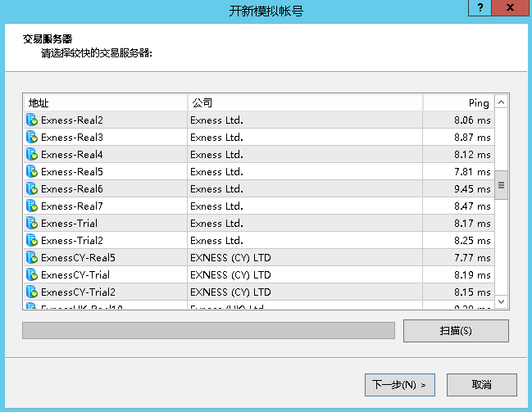Select the ExnessCY-Trial server name
Screen dimensions: 532x412
pos(75,275)
